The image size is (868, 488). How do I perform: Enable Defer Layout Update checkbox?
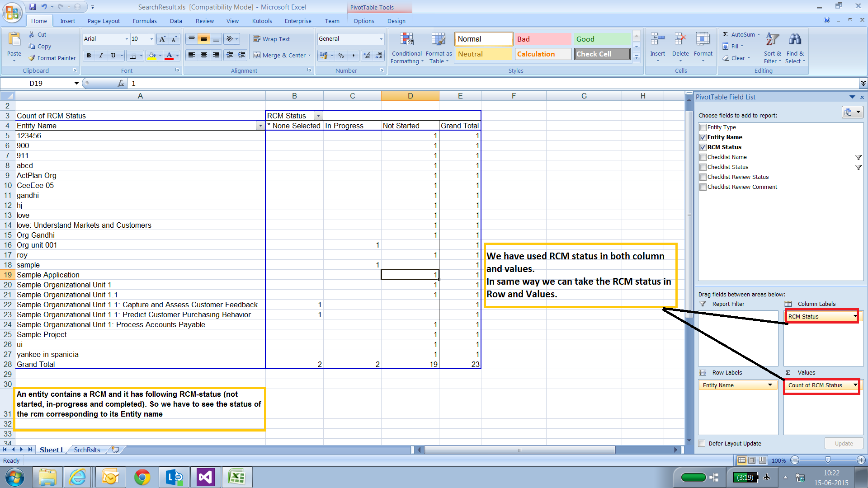(702, 443)
